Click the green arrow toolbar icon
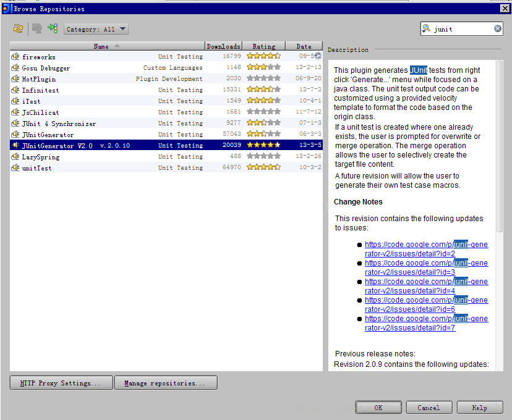The width and height of the screenshot is (512, 420). (x=53, y=28)
